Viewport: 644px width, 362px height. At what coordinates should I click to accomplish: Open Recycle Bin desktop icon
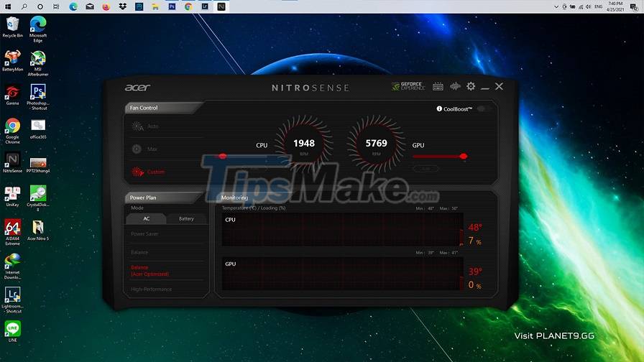[x=13, y=27]
